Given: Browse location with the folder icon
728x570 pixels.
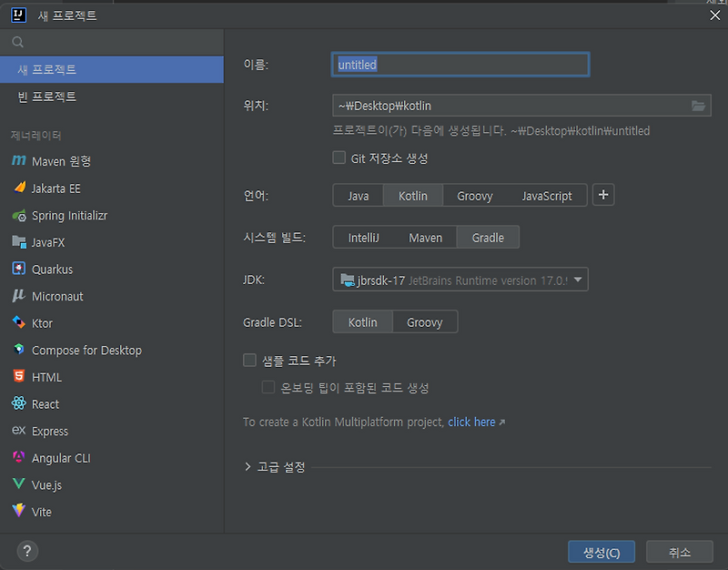Looking at the screenshot, I should pyautogui.click(x=699, y=106).
